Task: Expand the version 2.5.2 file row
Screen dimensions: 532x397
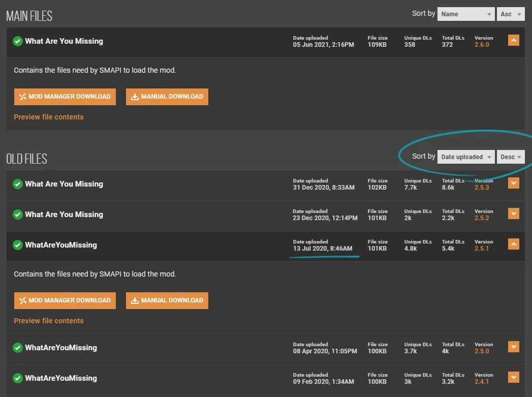Action: coord(513,214)
